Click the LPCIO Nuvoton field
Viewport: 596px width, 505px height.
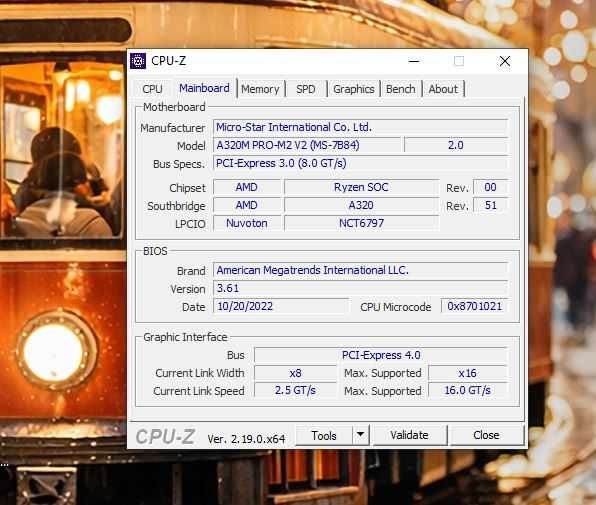pos(247,223)
